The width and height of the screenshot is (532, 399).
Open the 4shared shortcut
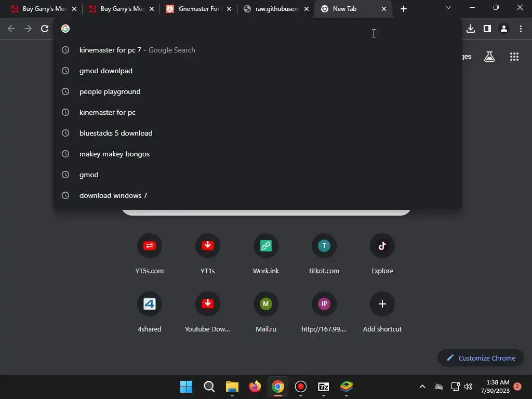(x=149, y=312)
